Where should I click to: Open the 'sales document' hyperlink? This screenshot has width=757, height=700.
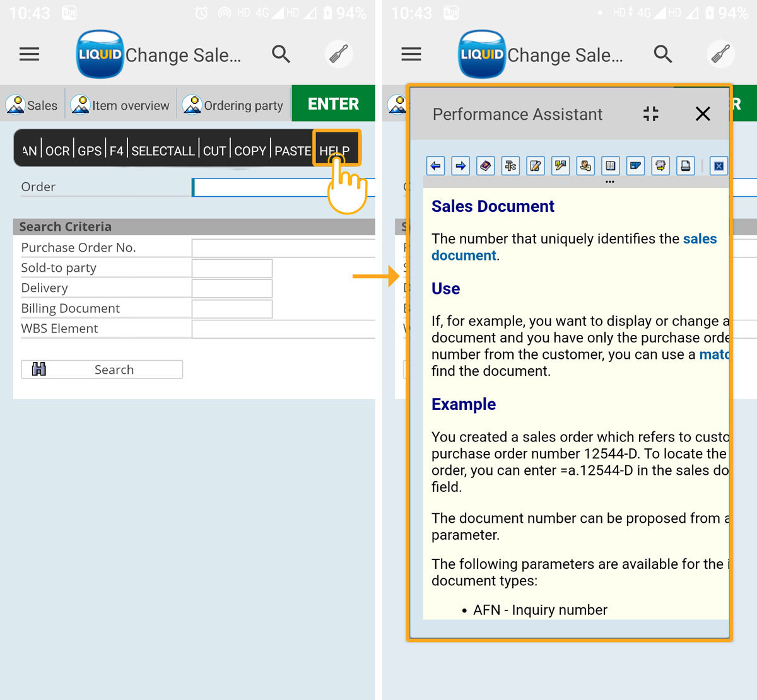[x=700, y=239]
